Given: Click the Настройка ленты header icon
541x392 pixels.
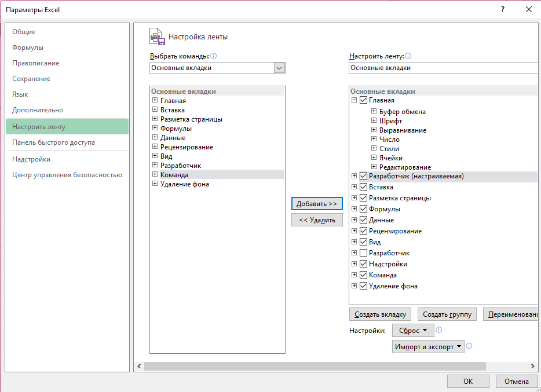Looking at the screenshot, I should click(x=157, y=36).
